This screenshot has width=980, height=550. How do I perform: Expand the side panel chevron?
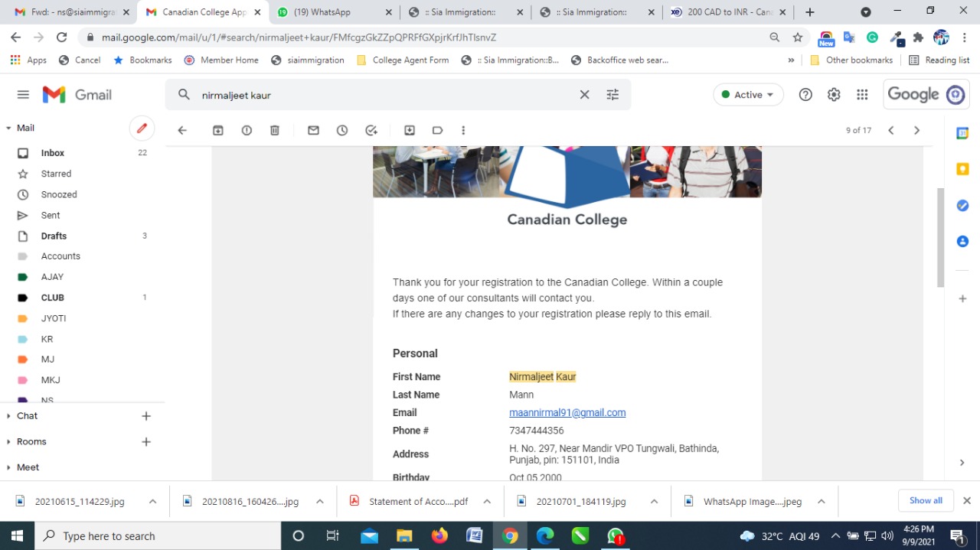962,463
